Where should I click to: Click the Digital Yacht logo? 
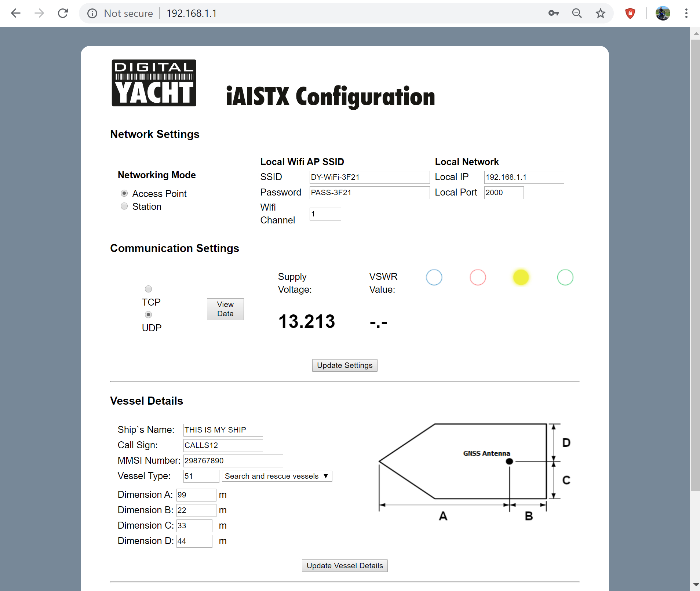(154, 83)
